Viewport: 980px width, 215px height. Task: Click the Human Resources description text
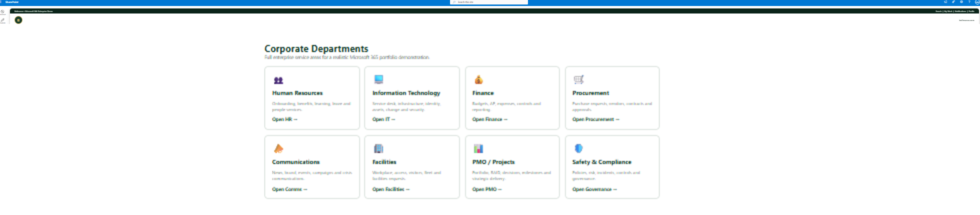click(x=311, y=106)
